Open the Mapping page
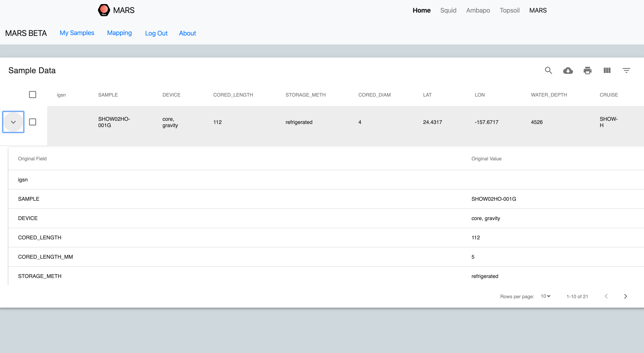 (119, 33)
